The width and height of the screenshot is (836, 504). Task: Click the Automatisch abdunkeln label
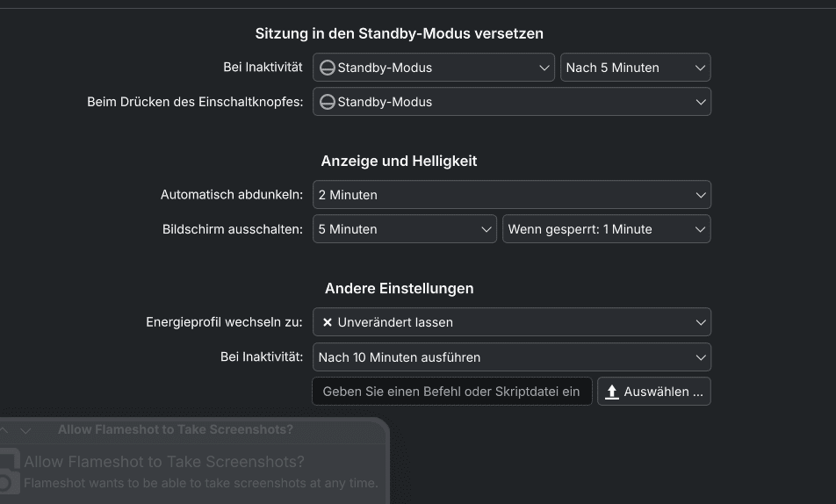point(232,195)
